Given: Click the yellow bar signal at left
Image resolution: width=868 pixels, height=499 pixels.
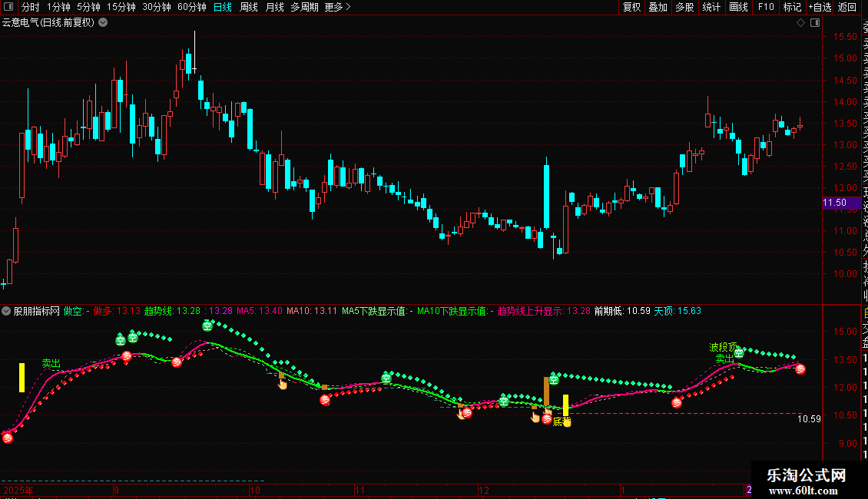Looking at the screenshot, I should click(22, 377).
